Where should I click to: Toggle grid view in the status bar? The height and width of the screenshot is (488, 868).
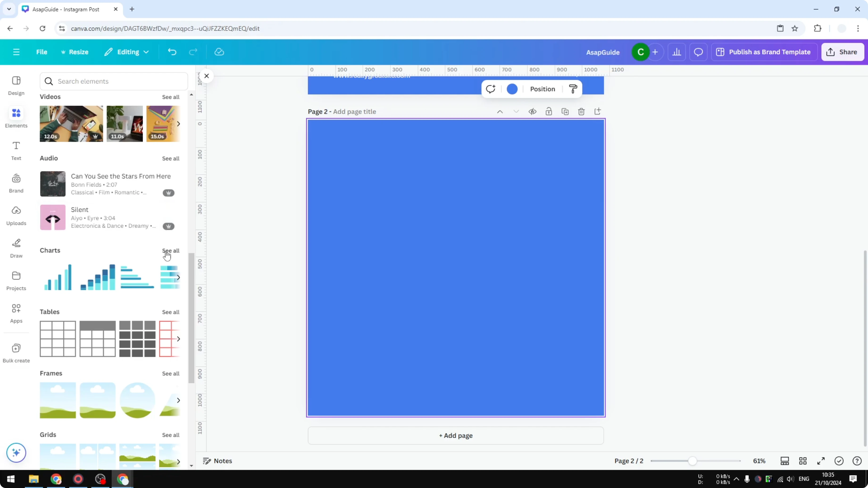(803, 461)
